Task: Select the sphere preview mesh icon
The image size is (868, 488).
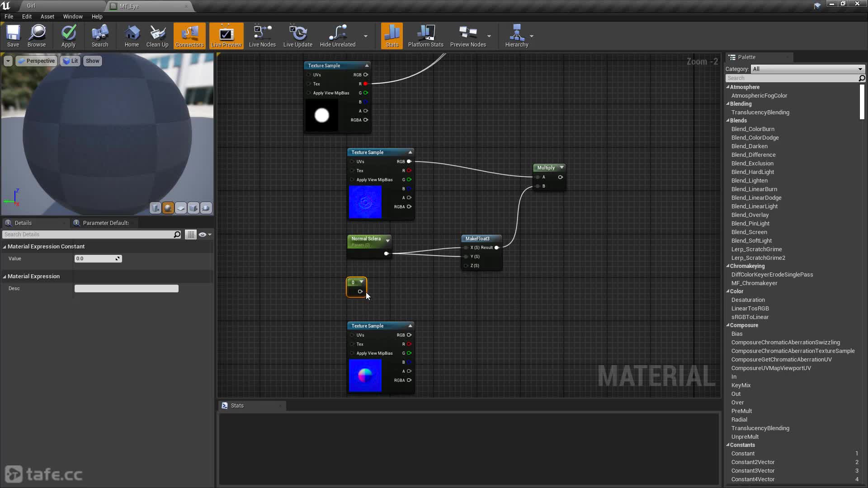Action: tap(168, 208)
